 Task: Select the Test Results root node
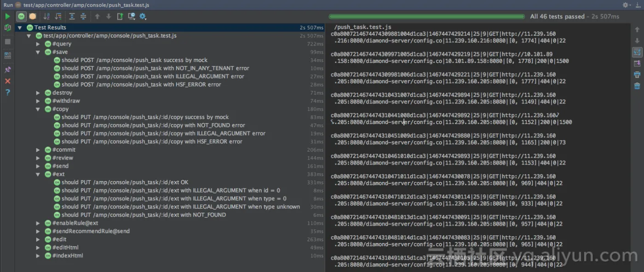pos(50,28)
